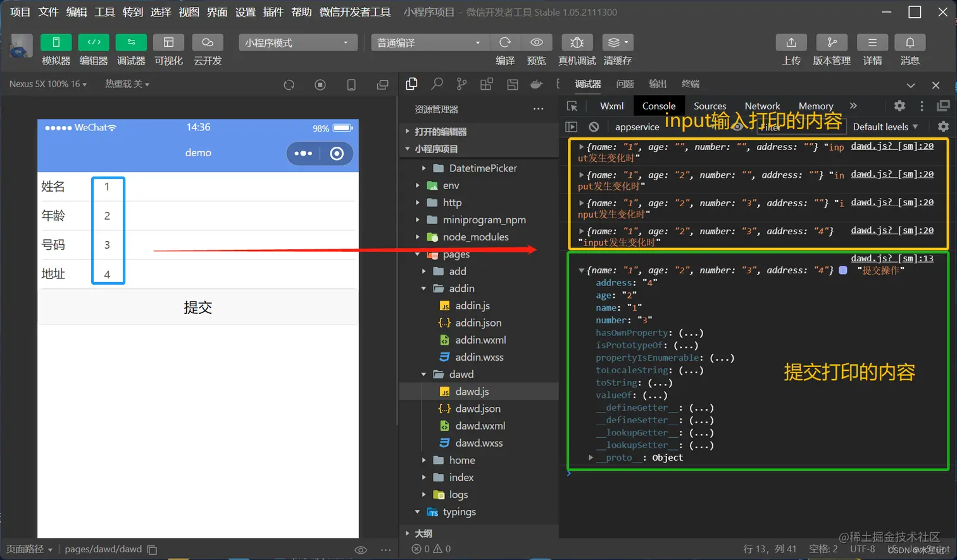Open the extensions blocks icon
This screenshot has height=560, width=957.
(x=487, y=84)
